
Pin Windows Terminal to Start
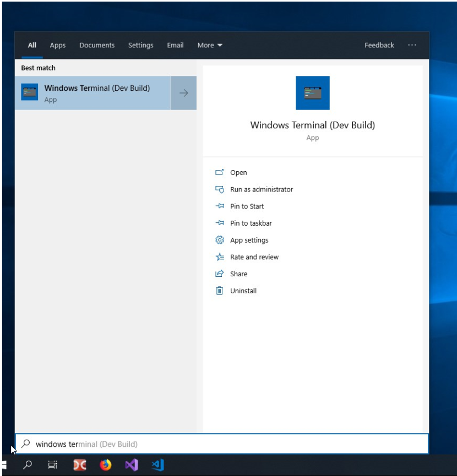(247, 206)
